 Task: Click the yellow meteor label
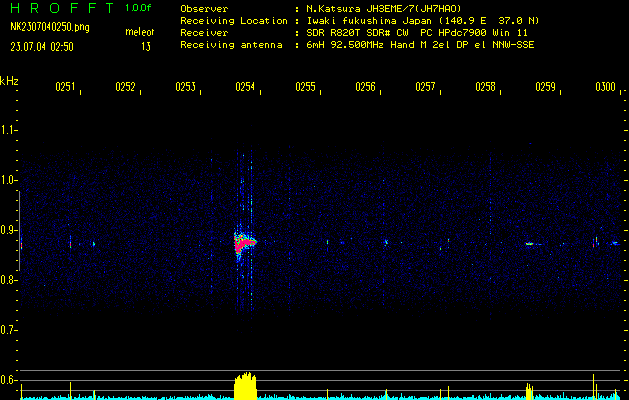click(x=139, y=33)
